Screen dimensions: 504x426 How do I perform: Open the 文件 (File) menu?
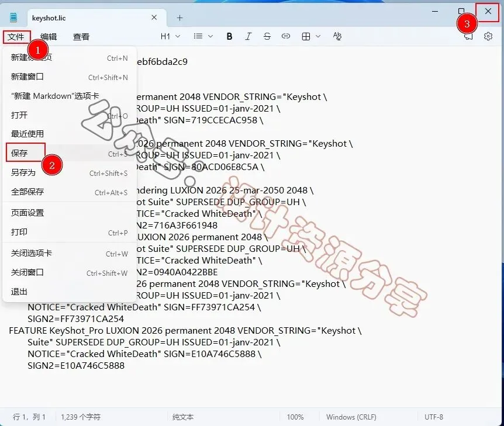(16, 37)
